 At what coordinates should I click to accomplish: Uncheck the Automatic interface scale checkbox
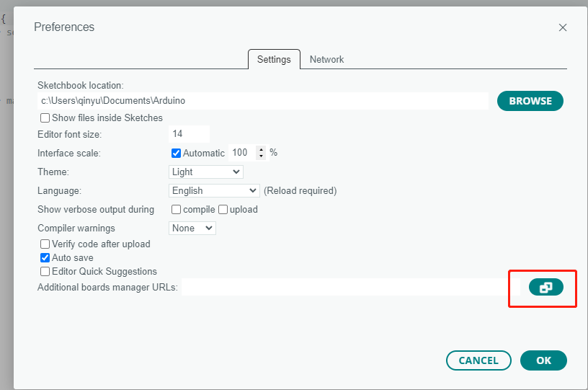click(x=176, y=153)
